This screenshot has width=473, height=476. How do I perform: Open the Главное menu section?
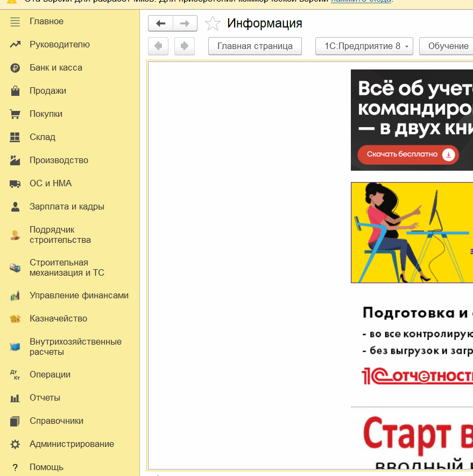(46, 22)
